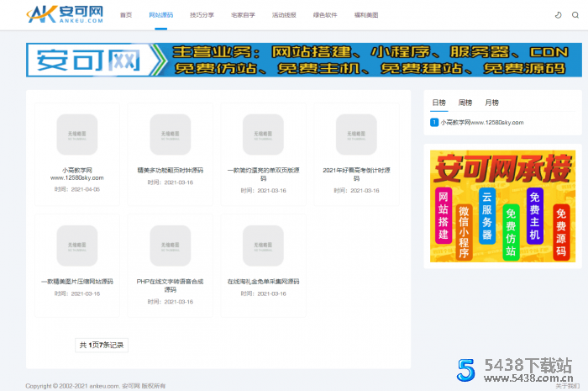Open the 2021年好看高考倒计时源码 title link
The image size is (588, 391).
pyautogui.click(x=356, y=174)
